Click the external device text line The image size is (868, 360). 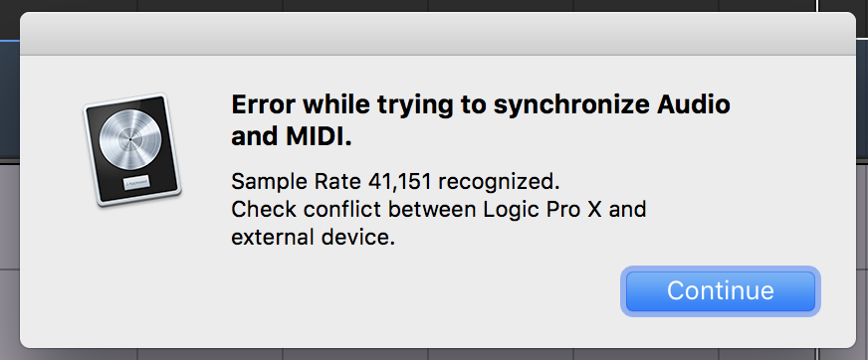(313, 238)
